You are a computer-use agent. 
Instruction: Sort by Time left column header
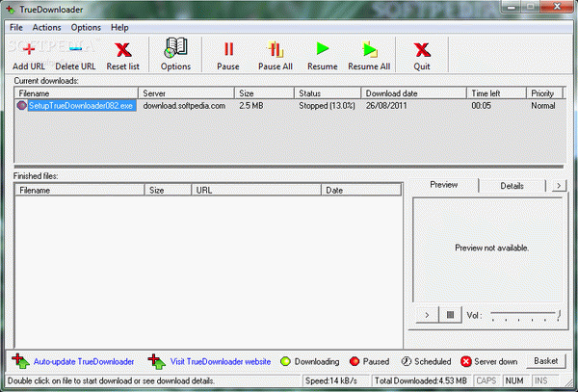point(496,93)
